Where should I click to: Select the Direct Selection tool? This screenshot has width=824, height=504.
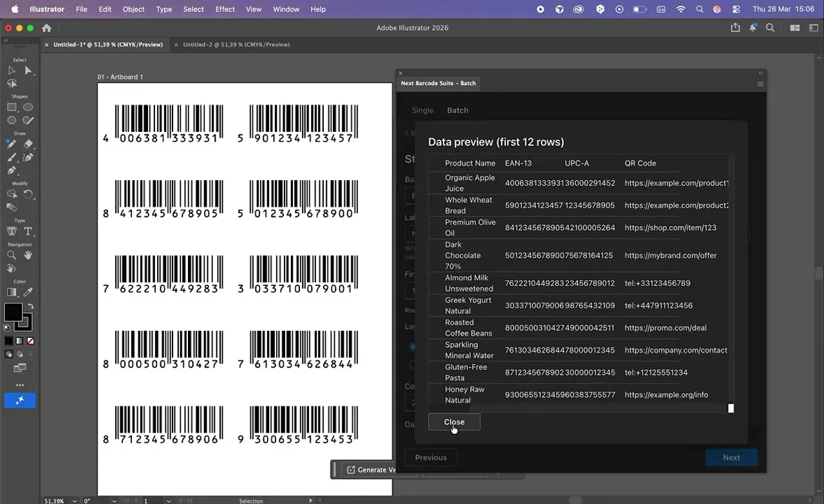click(28, 70)
